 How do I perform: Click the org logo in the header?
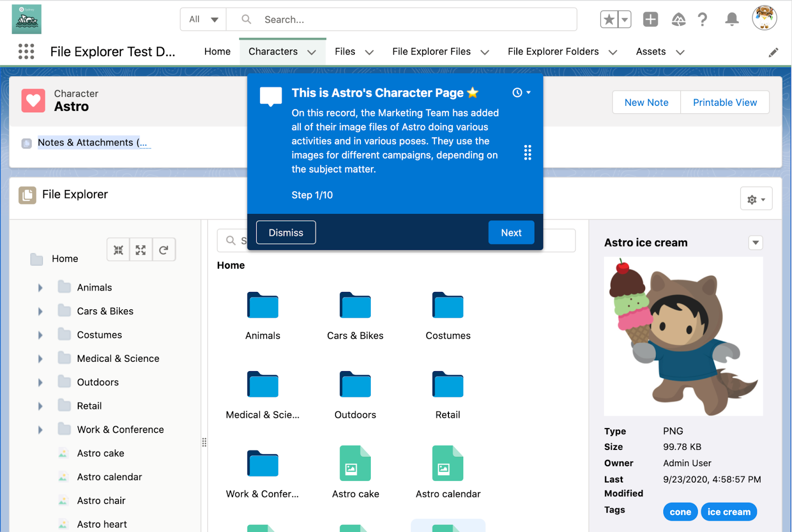tap(27, 19)
